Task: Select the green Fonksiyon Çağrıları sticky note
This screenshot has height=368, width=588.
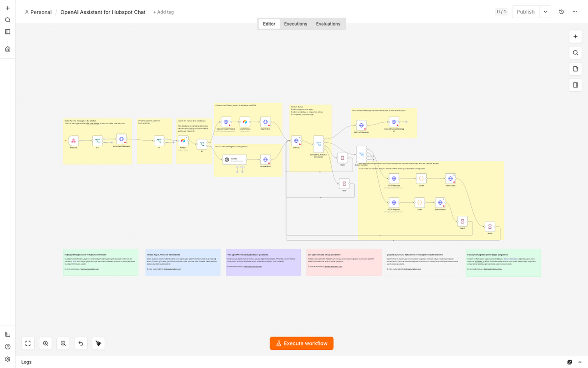Action: coord(503,263)
